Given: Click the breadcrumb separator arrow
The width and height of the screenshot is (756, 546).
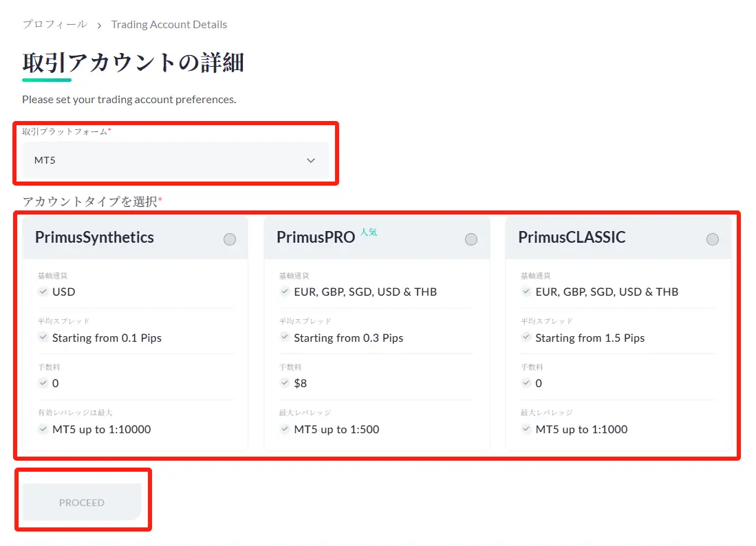Looking at the screenshot, I should click(99, 25).
